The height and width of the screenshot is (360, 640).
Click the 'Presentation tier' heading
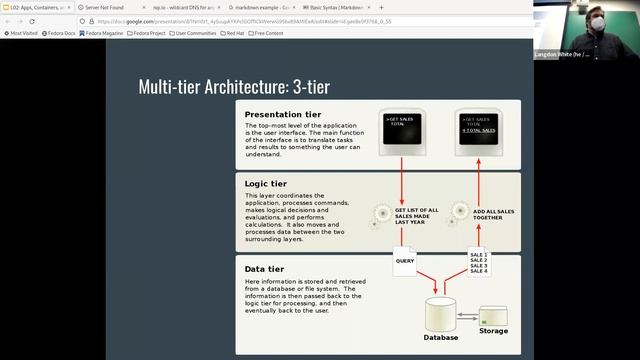coord(283,115)
